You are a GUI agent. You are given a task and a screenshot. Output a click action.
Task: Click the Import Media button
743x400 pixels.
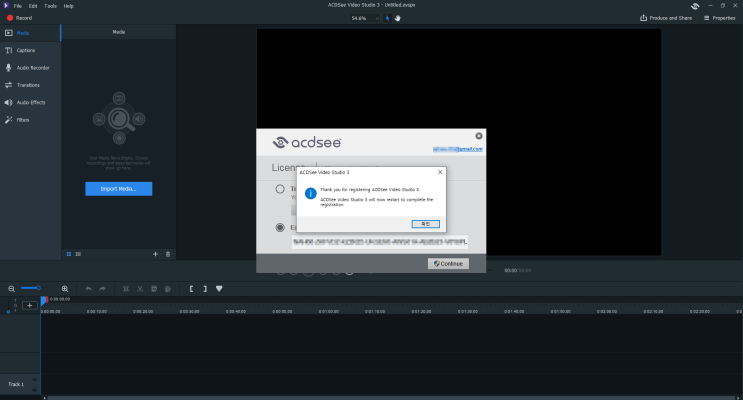118,189
